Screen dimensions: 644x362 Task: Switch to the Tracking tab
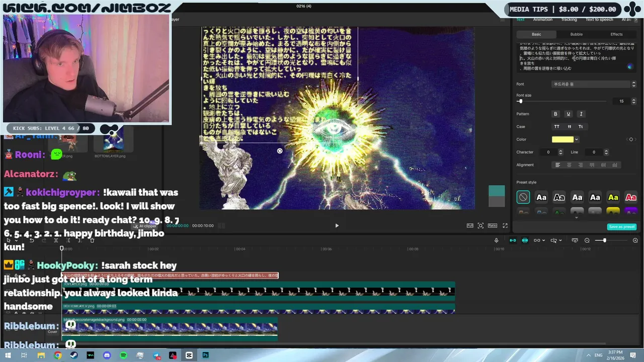tap(569, 20)
